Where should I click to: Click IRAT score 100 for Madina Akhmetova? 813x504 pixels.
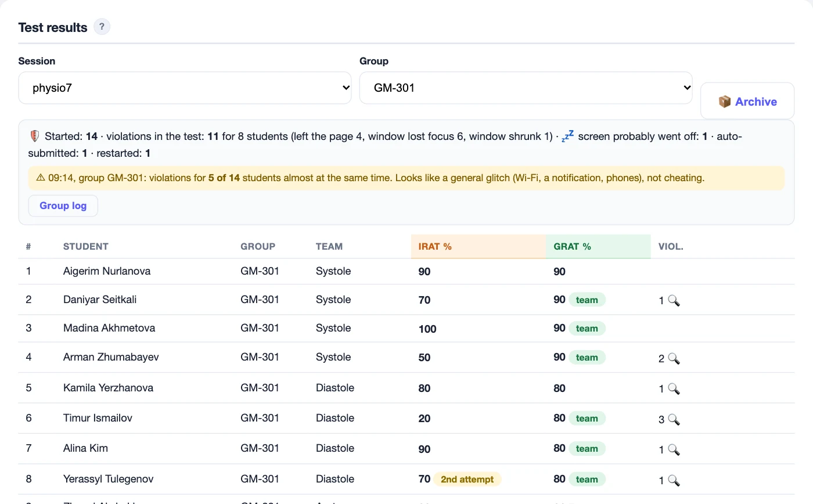click(x=427, y=329)
